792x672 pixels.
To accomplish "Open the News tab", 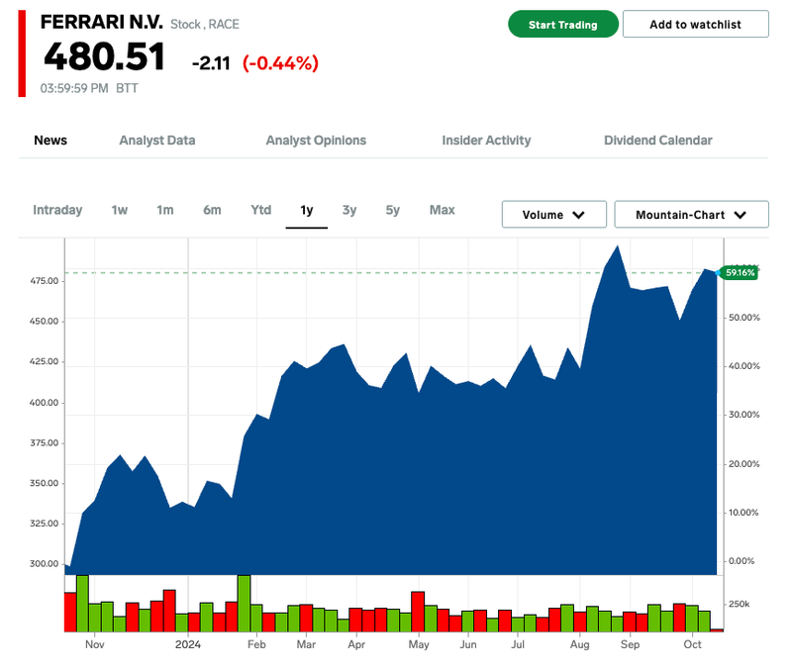I will click(50, 141).
